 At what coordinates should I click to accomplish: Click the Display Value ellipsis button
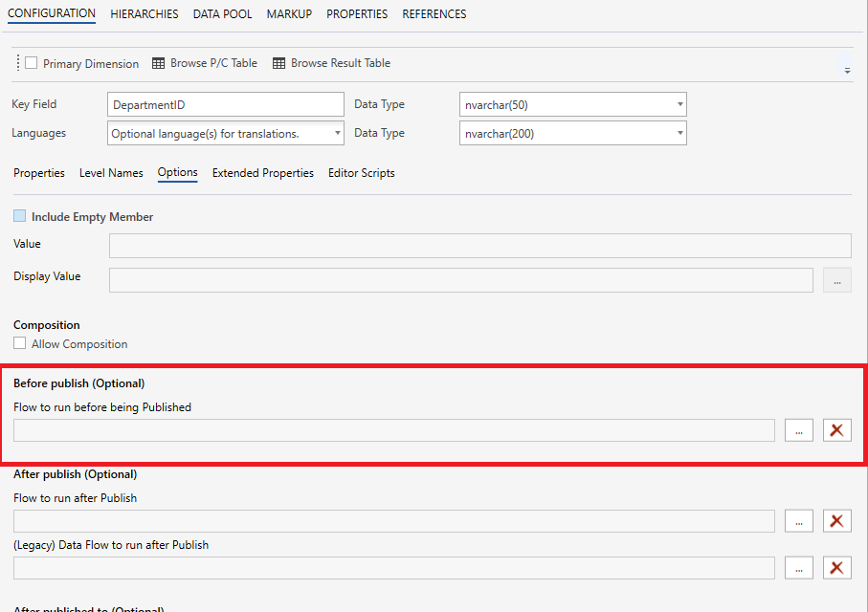pos(836,280)
